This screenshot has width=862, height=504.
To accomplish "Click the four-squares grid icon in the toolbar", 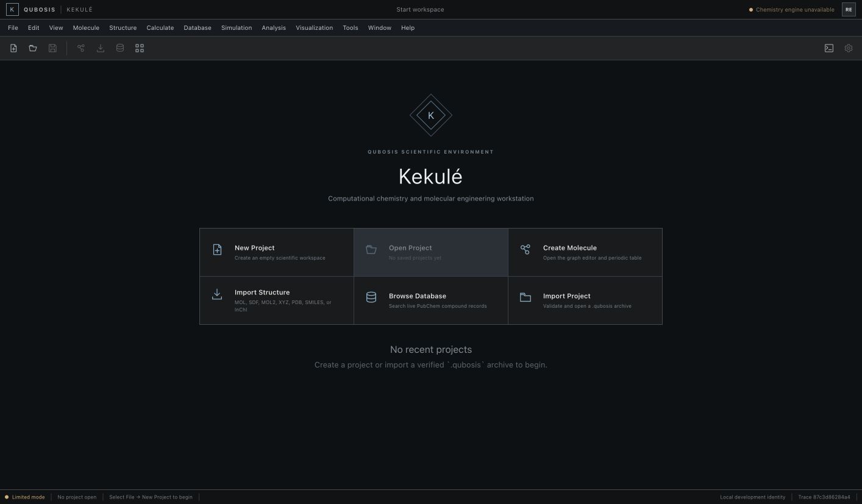I will pyautogui.click(x=140, y=48).
